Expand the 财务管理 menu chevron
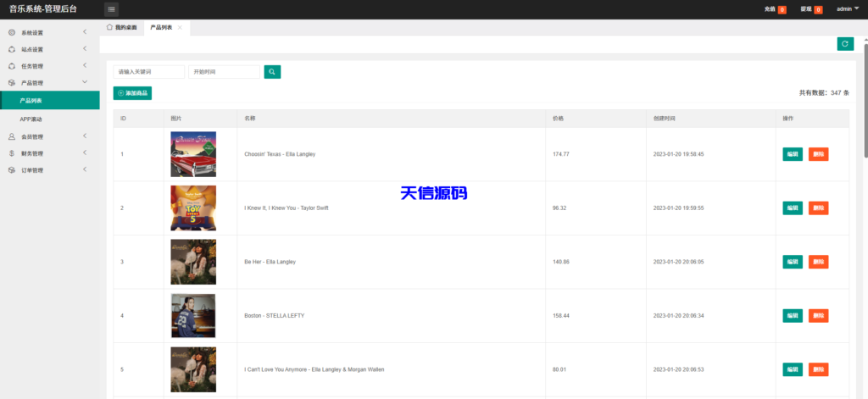868x399 pixels. [x=85, y=152]
